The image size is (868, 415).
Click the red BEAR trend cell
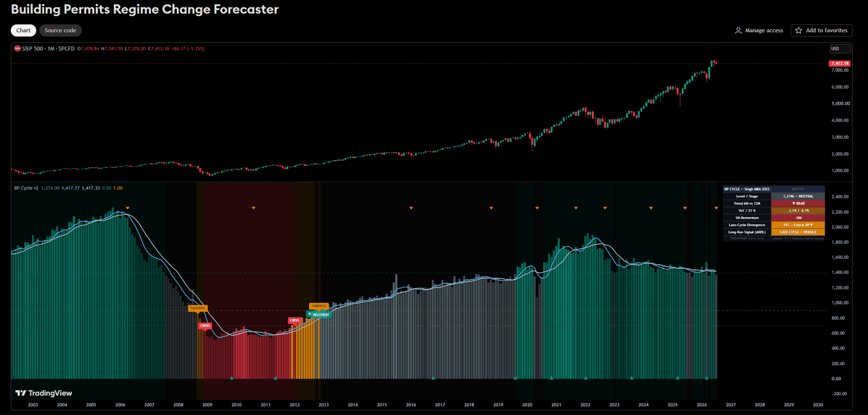click(x=798, y=203)
